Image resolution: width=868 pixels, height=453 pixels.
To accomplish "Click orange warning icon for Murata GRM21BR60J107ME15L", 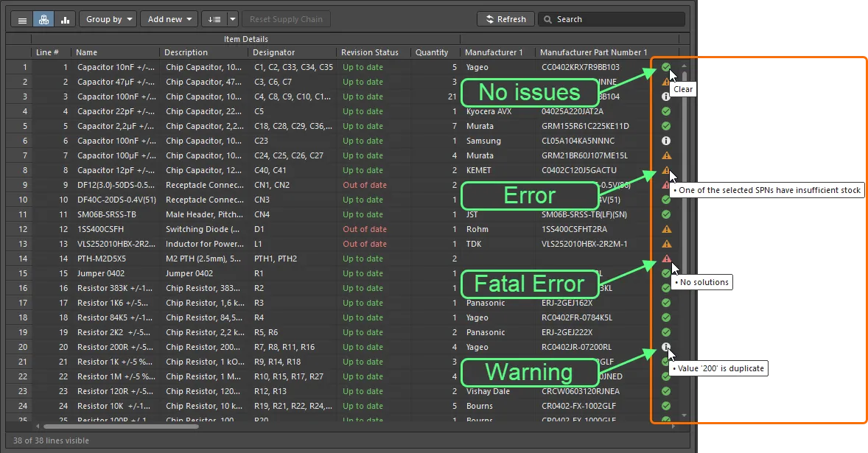I will pos(666,155).
